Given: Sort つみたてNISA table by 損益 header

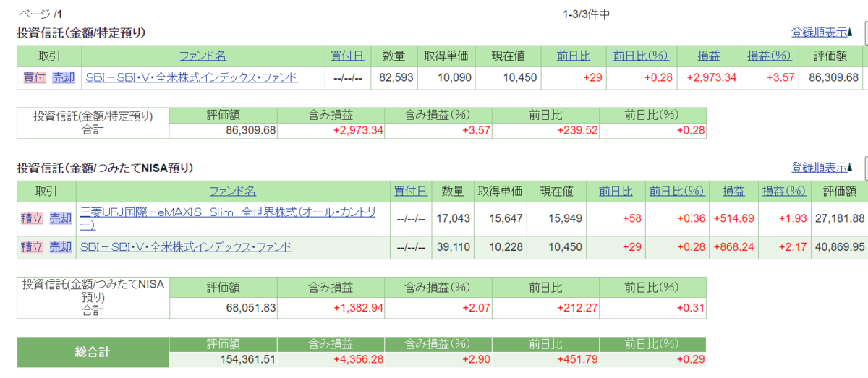Looking at the screenshot, I should click(733, 191).
